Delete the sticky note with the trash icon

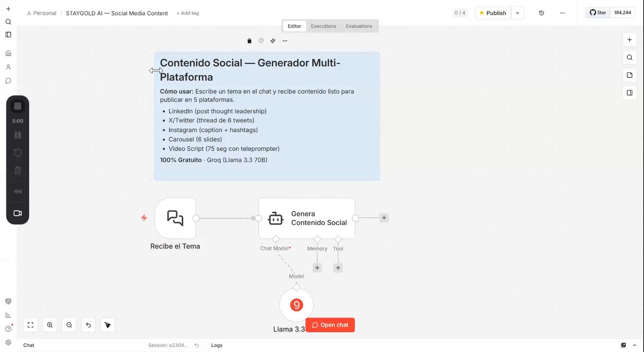pyautogui.click(x=249, y=41)
